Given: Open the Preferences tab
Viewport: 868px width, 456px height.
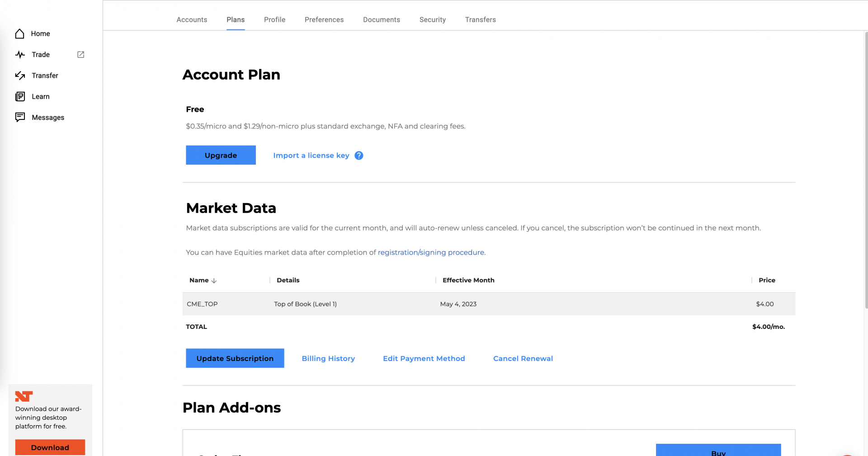Looking at the screenshot, I should click(x=324, y=20).
